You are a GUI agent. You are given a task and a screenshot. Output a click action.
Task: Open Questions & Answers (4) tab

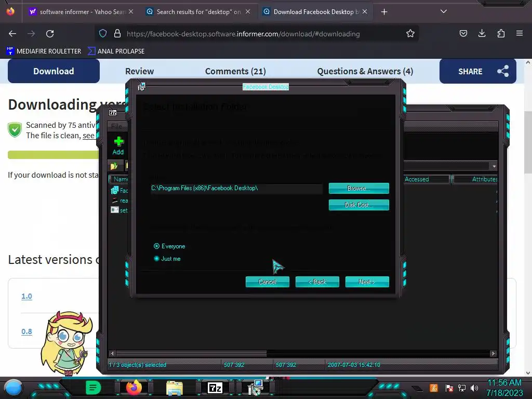[365, 71]
